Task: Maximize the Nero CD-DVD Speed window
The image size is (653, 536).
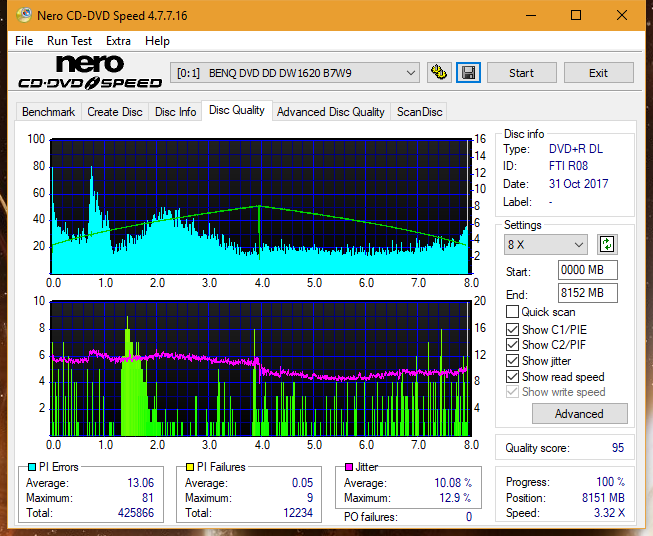Action: pyautogui.click(x=576, y=15)
